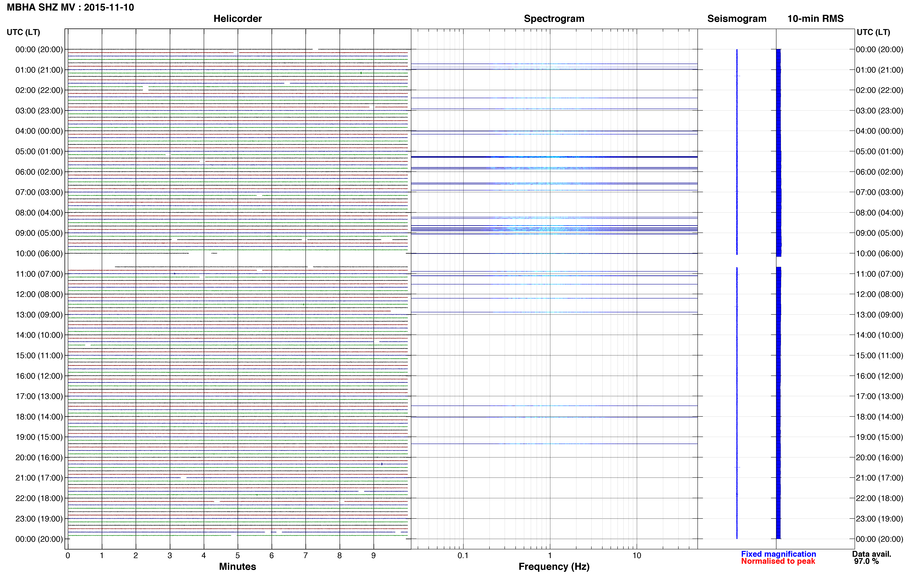Click the '4' tick on the Minutes axis
The width and height of the screenshot is (924, 578).
point(204,556)
